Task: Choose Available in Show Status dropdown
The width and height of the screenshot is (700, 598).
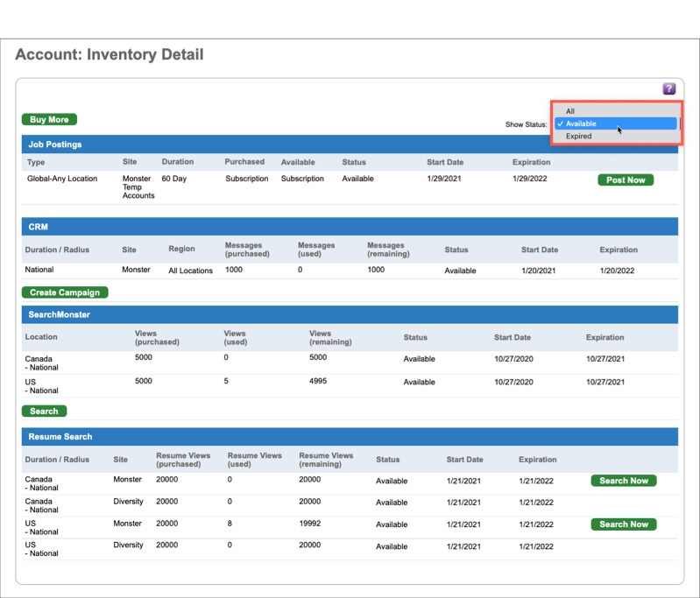Action: click(x=616, y=123)
